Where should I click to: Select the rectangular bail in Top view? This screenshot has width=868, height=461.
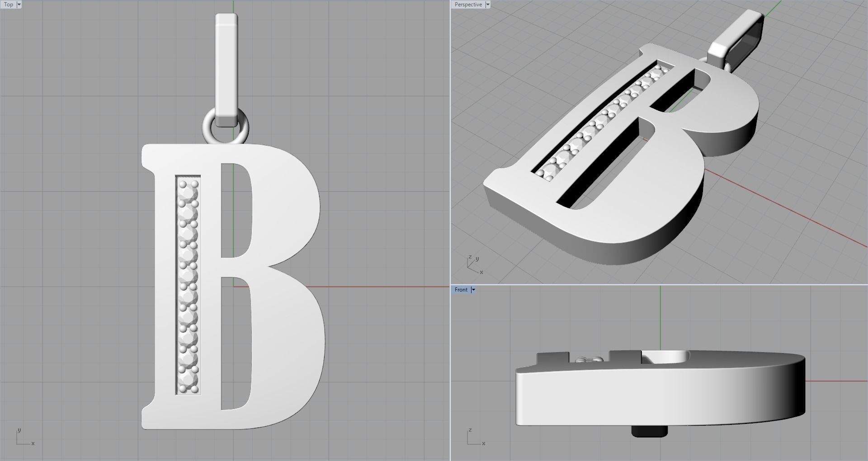tap(226, 70)
